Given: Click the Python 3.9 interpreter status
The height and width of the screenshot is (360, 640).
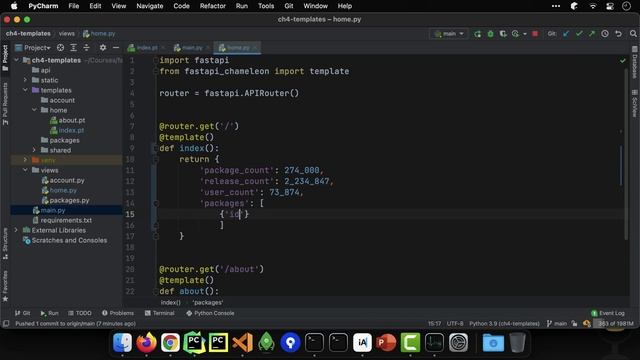Looking at the screenshot, I should [x=504, y=324].
